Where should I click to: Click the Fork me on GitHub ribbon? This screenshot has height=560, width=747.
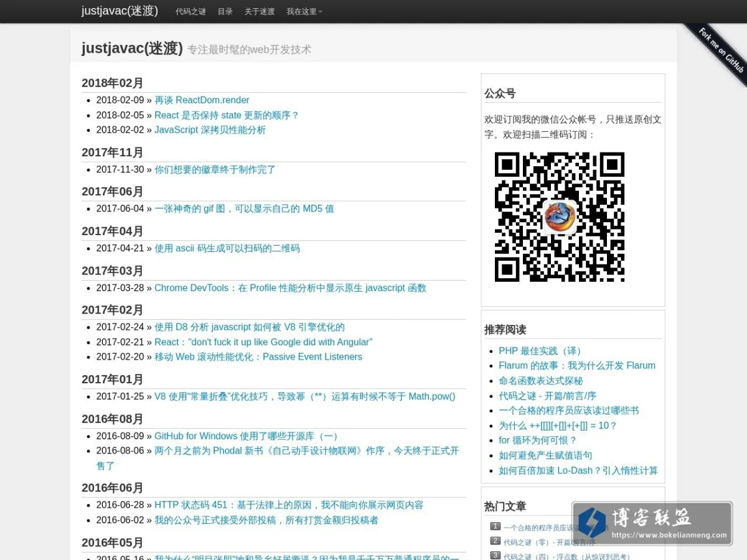719,52
